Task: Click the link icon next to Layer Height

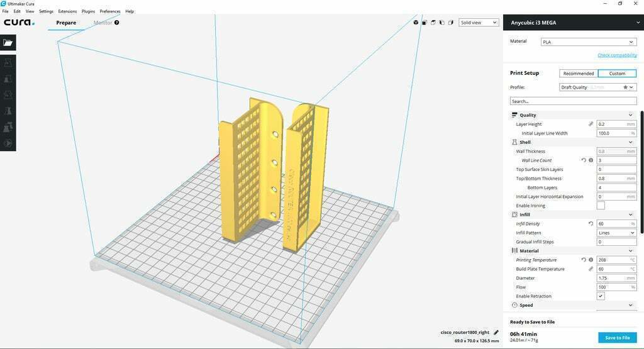Action: (x=591, y=124)
